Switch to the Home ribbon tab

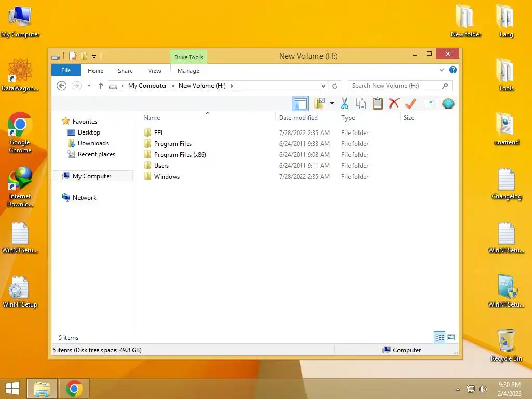pos(96,71)
